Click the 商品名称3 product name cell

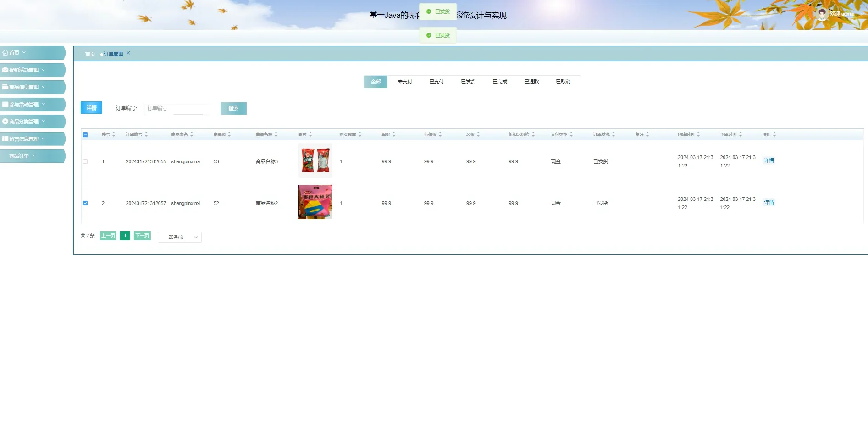tap(267, 161)
